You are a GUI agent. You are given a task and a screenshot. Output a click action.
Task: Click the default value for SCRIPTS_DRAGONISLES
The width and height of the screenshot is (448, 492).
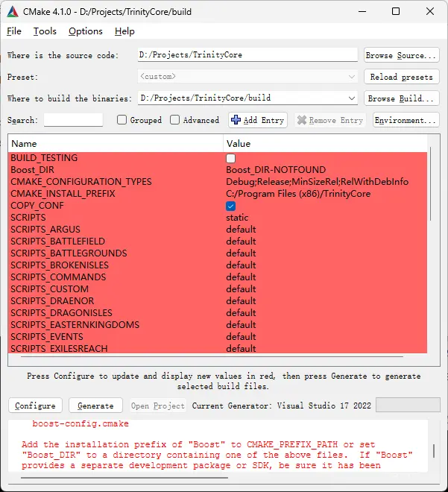[x=241, y=313]
